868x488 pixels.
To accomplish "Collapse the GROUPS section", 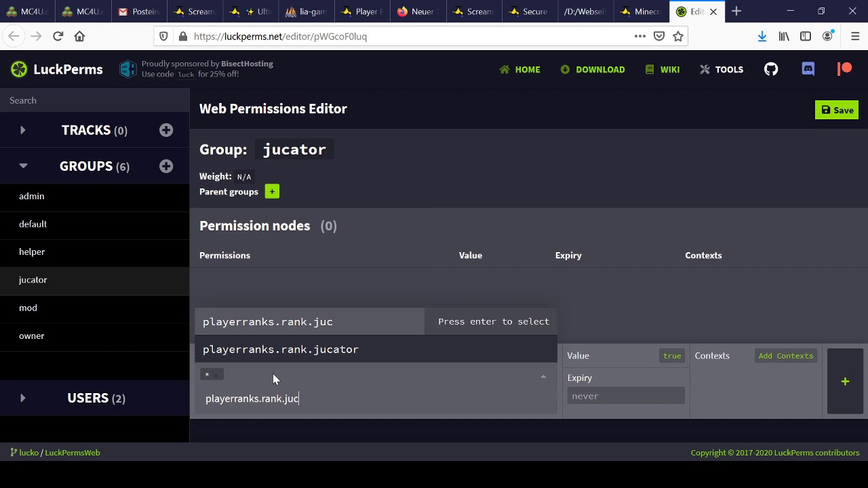I will pyautogui.click(x=23, y=166).
